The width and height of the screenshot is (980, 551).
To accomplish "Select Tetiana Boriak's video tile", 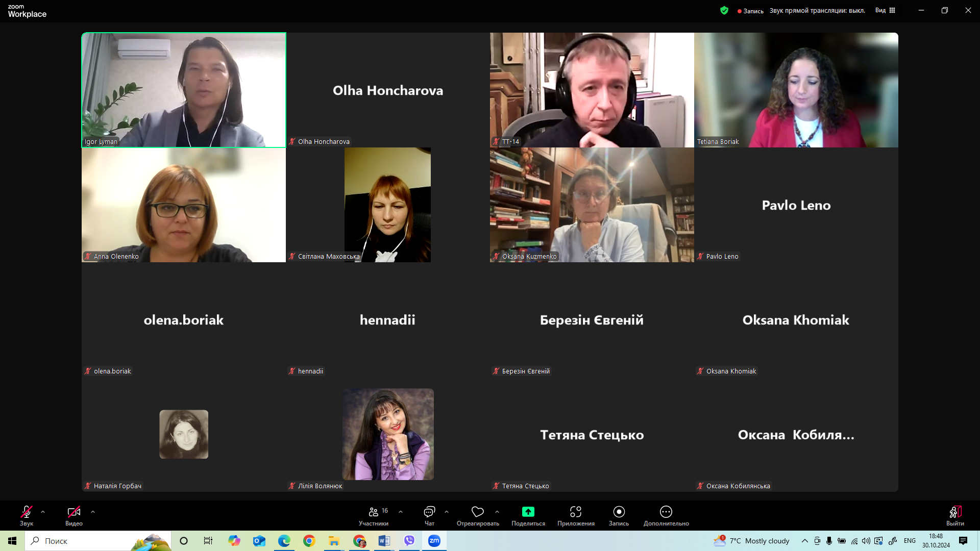I will [796, 90].
